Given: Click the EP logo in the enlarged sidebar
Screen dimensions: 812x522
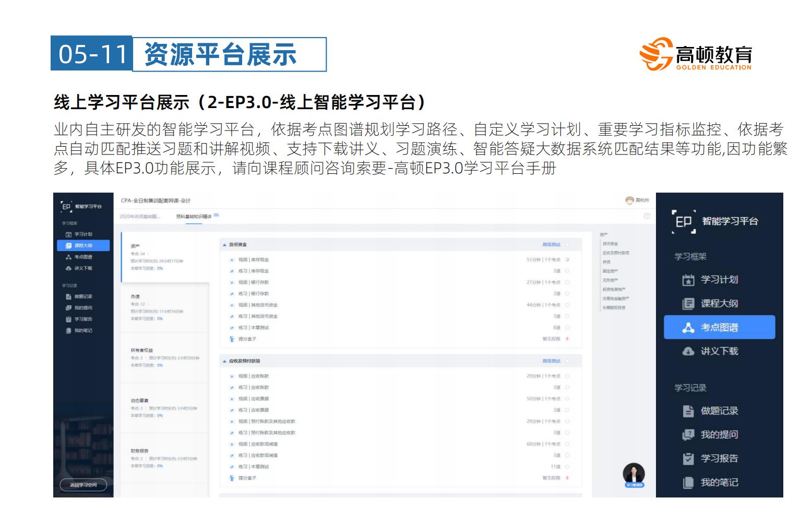Looking at the screenshot, I should pos(683,221).
